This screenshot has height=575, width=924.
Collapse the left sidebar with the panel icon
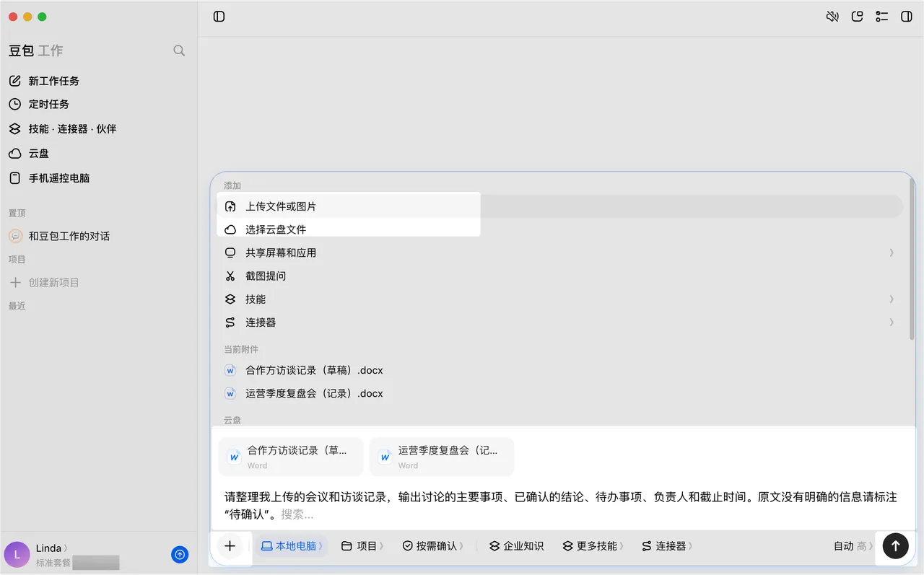(219, 17)
